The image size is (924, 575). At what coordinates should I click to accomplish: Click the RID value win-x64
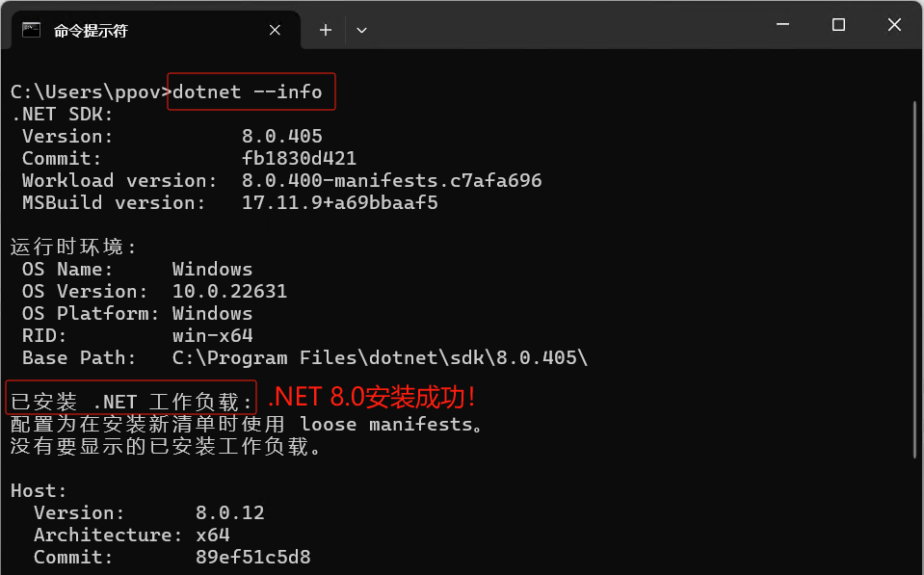coord(212,336)
